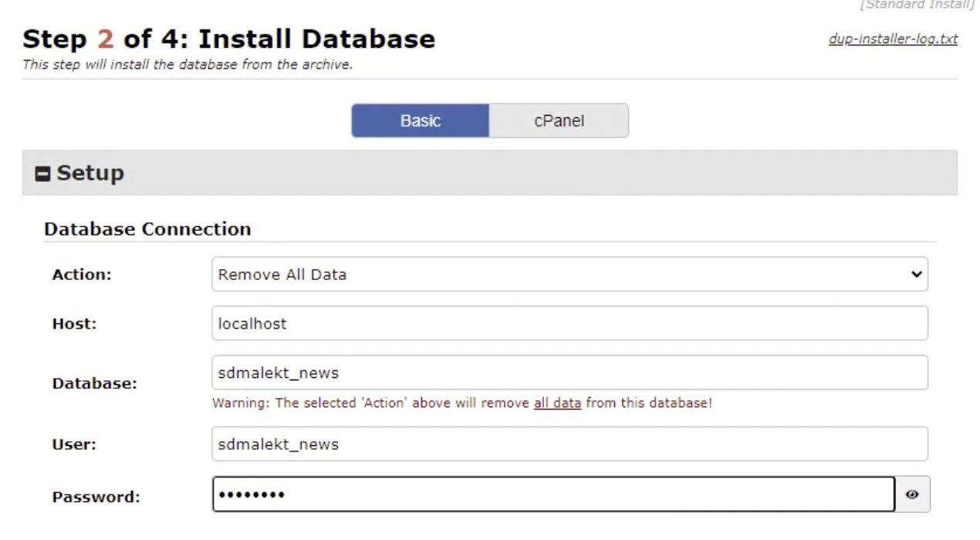Click the 'Database:' field label
Image resolution: width=980 pixels, height=540 pixels.
[x=94, y=383]
